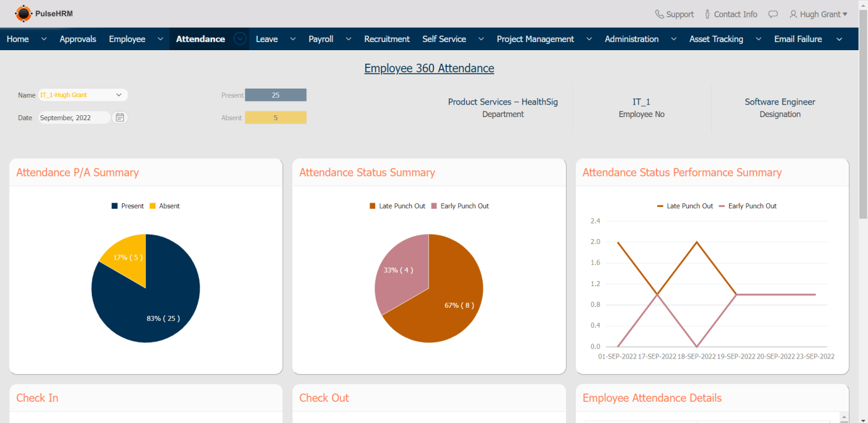
Task: Toggle Late Punch Out legend in pie chart
Action: pyautogui.click(x=397, y=206)
